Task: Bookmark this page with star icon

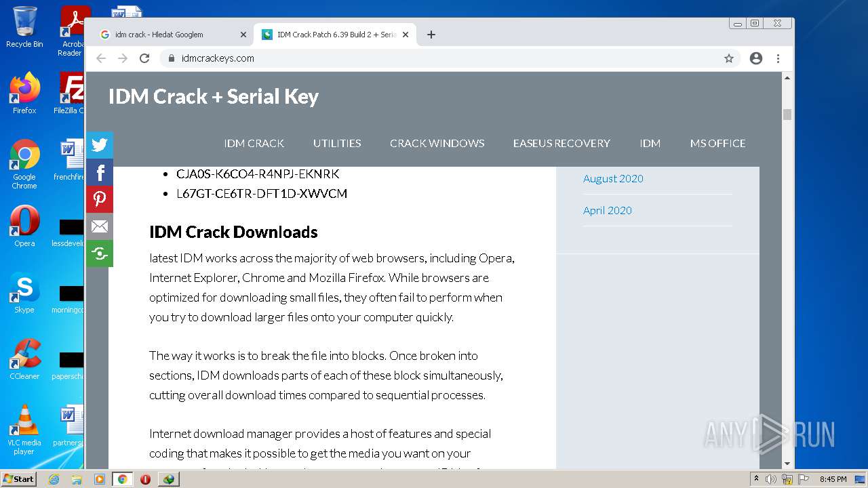Action: point(729,58)
